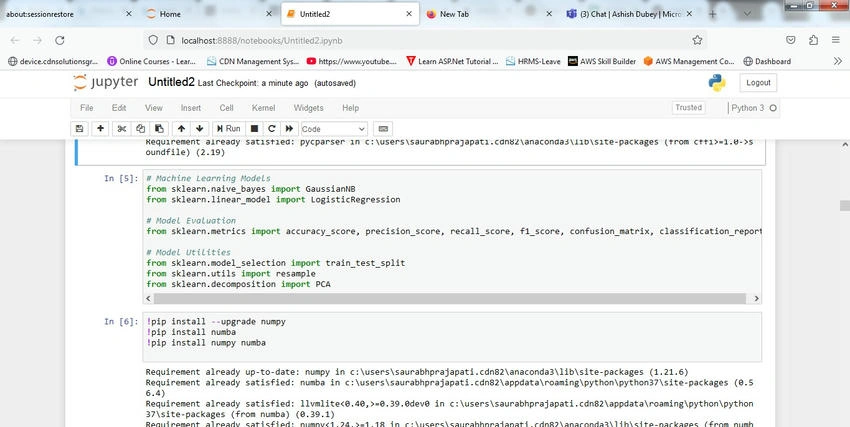Switch to the Microsoft Teams Chat tab
The height and width of the screenshot is (427, 850).
(x=629, y=14)
